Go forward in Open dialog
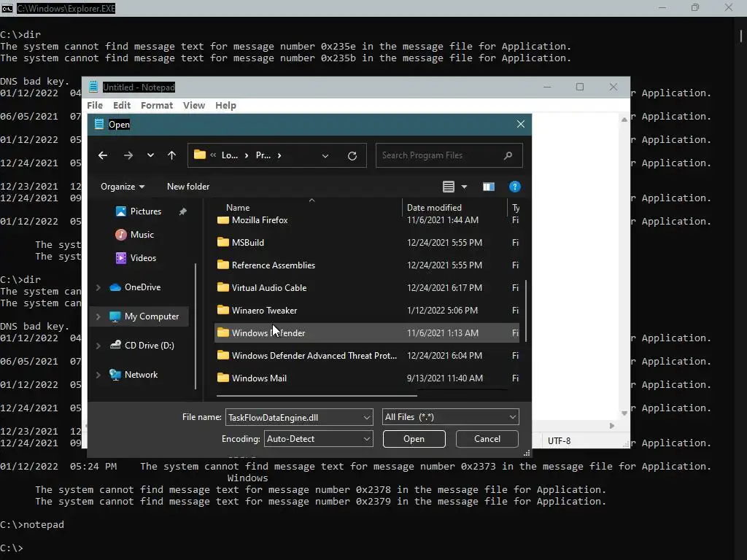This screenshot has height=560, width=747. tap(128, 155)
